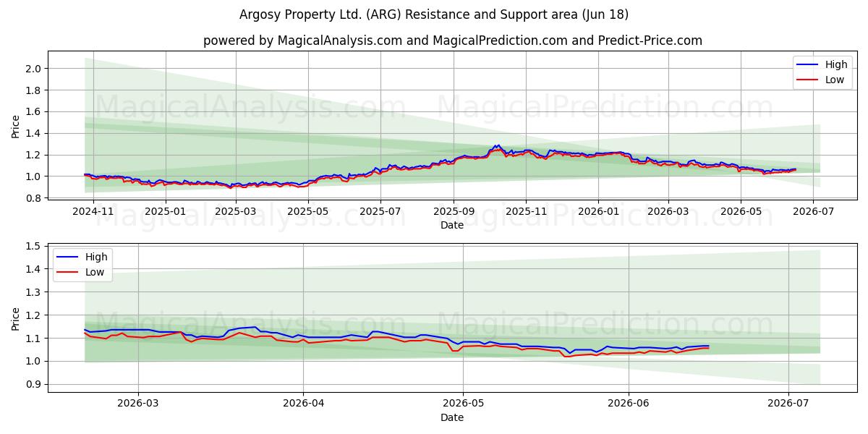Click the 'powered by MagicalAnalysis.com' subtitle line
868x434 pixels.
pyautogui.click(x=453, y=41)
